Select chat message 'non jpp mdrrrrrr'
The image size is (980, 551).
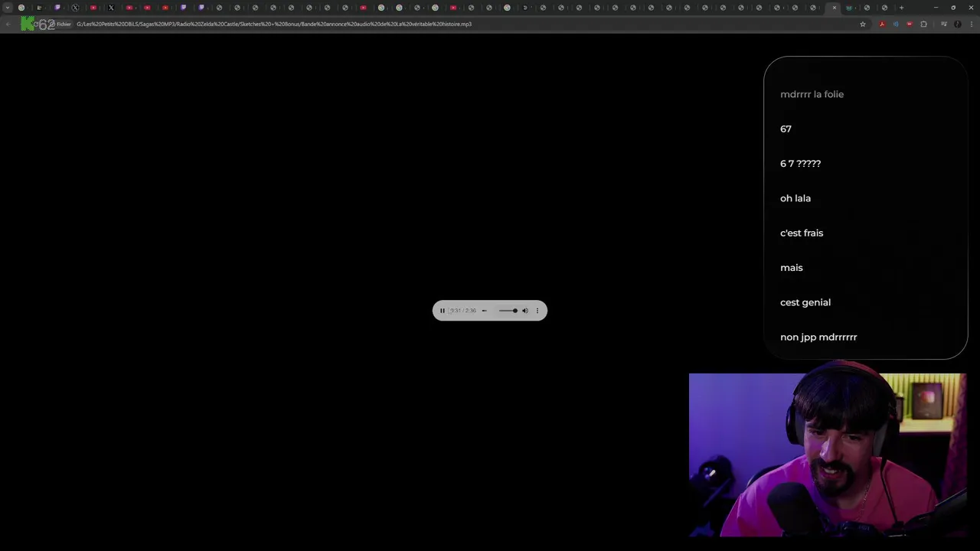click(x=818, y=337)
